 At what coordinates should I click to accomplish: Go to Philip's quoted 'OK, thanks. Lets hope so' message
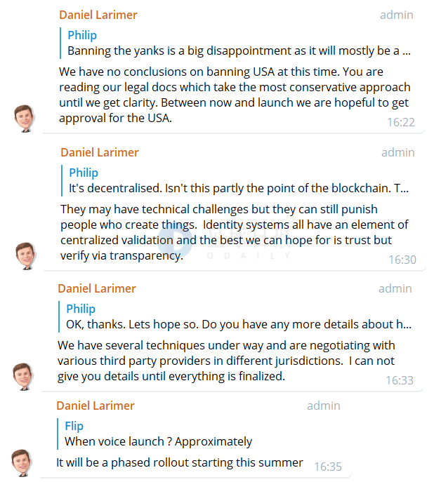235,316
